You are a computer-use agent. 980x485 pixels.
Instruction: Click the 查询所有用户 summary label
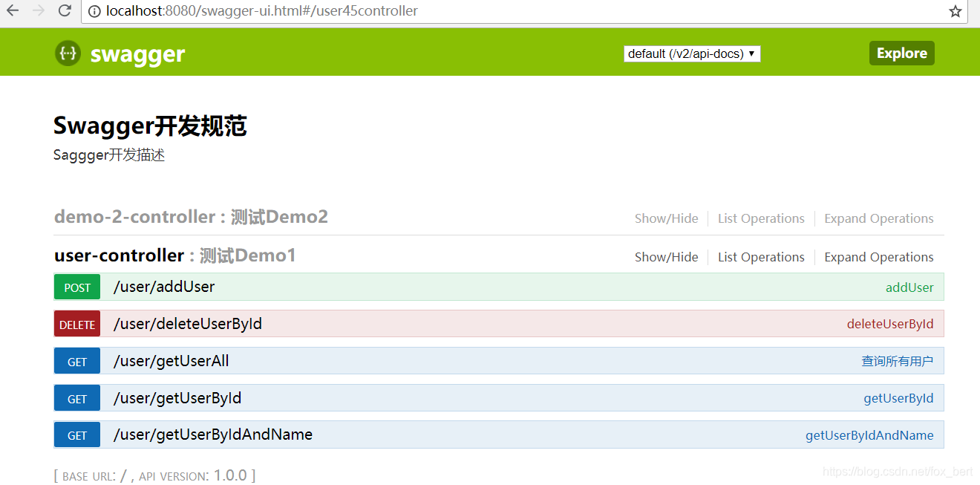click(898, 361)
